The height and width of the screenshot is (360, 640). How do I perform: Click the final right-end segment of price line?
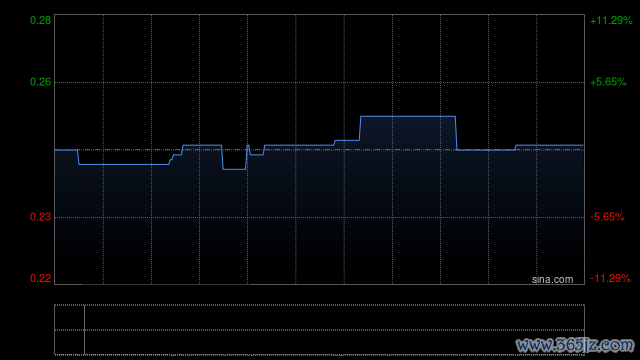coord(549,145)
